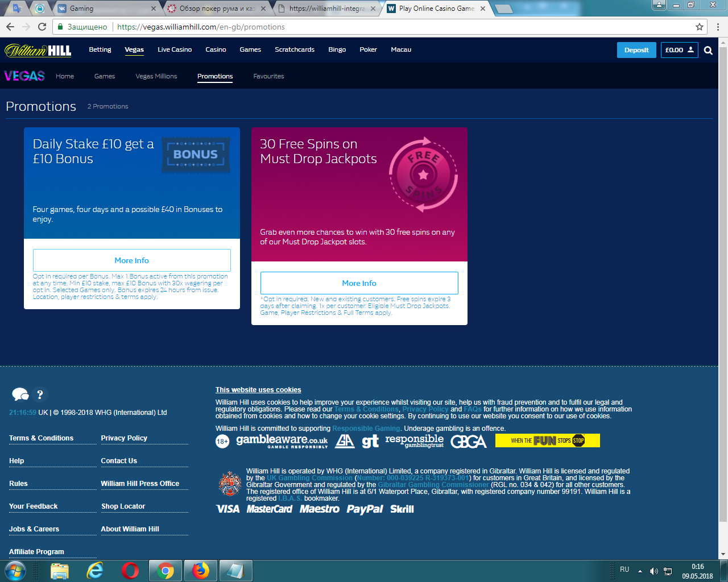Open the Privacy Policy footer link
The height and width of the screenshot is (582, 728).
point(124,438)
